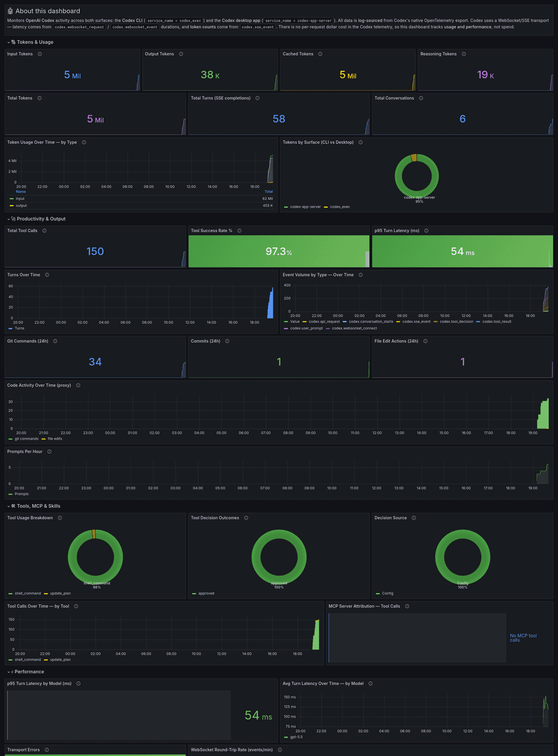Open info icon beside Input Tokens
Viewport: 558px width, 756px height.
click(x=40, y=54)
